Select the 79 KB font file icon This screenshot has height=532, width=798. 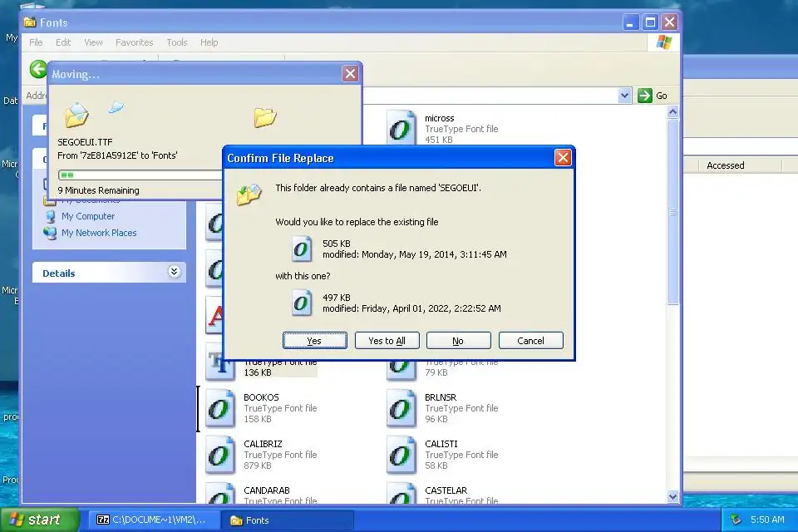pyautogui.click(x=401, y=370)
